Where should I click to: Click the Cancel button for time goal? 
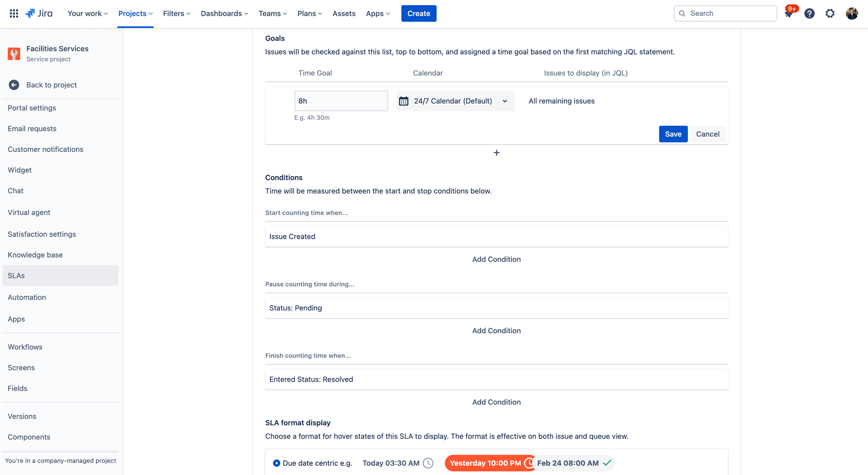click(x=708, y=134)
